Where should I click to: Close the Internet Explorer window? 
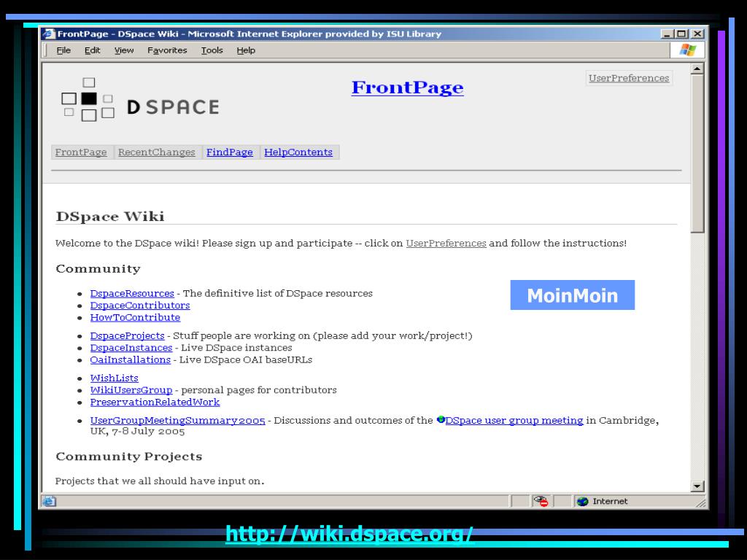(x=698, y=34)
